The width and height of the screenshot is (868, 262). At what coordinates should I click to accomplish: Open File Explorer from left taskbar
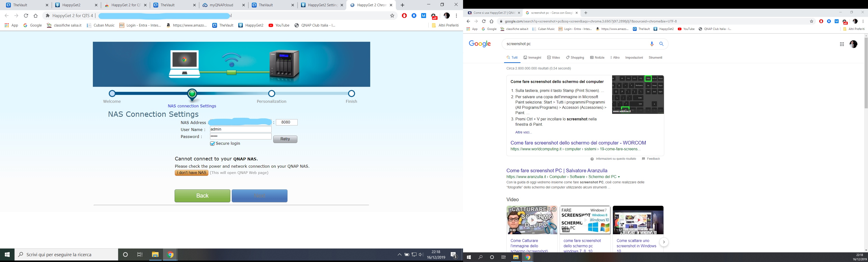(155, 255)
